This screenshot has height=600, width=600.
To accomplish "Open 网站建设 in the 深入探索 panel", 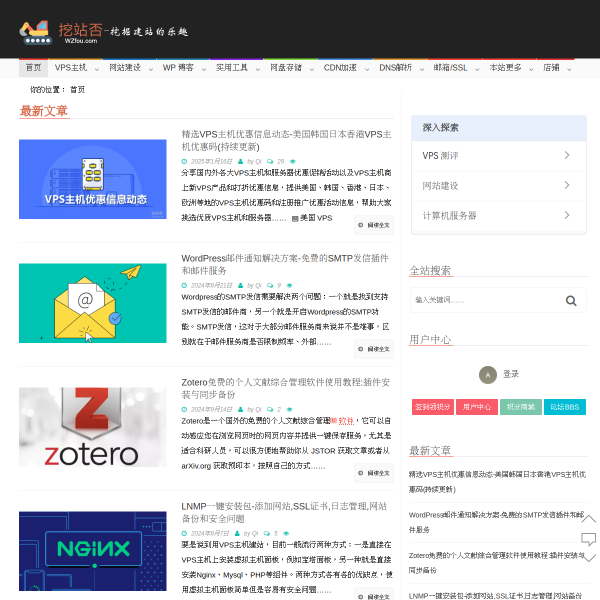I will 499,186.
